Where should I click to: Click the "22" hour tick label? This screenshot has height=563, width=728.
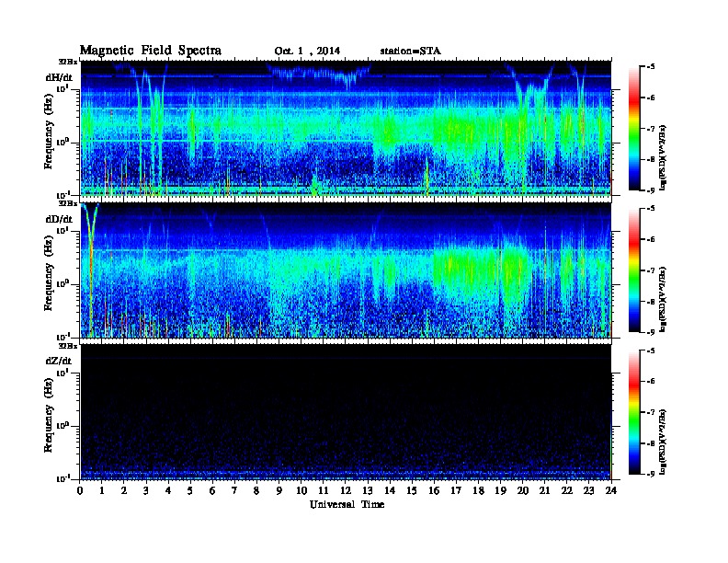(566, 491)
